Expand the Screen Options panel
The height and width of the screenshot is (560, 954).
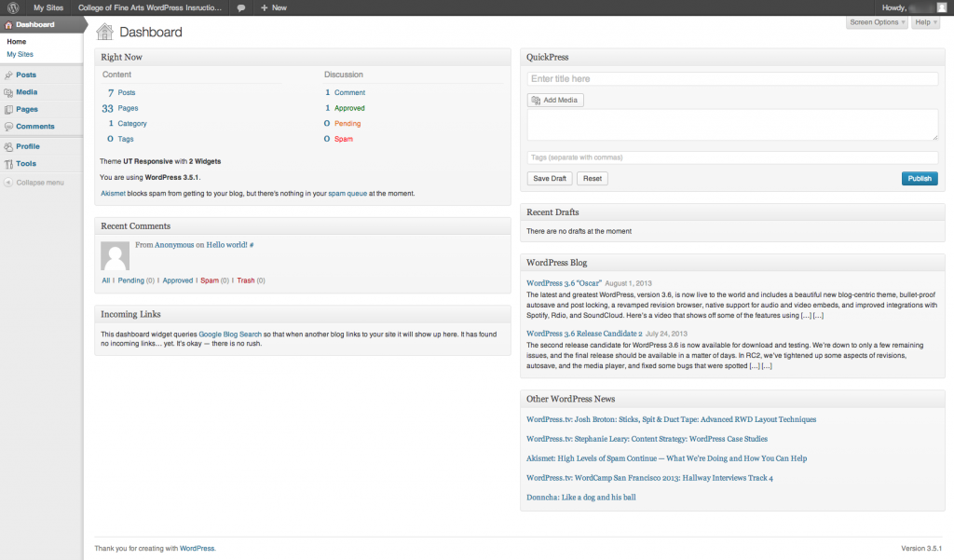[877, 22]
